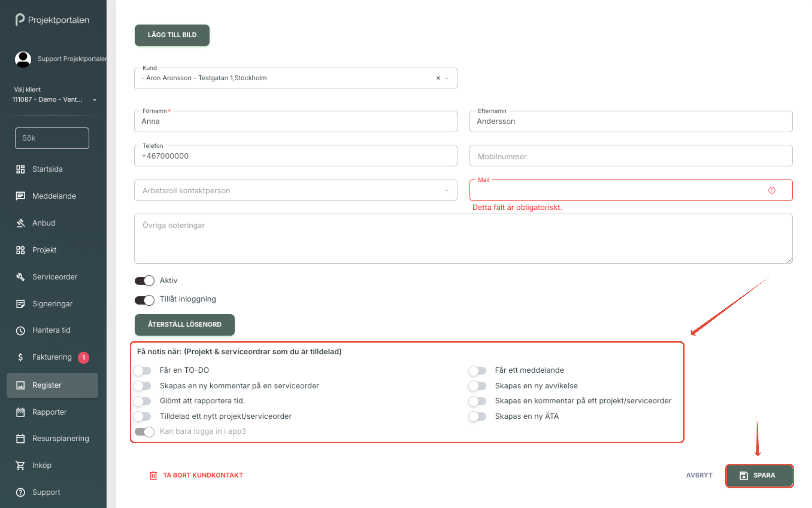Click the Inköp shopping cart icon
812x508 pixels.
click(20, 465)
